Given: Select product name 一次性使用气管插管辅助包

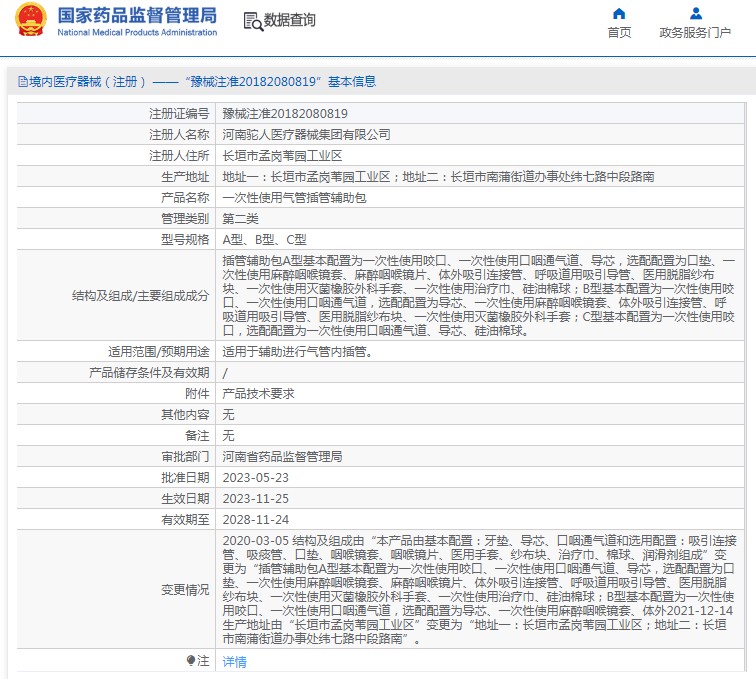Looking at the screenshot, I should (x=294, y=197).
